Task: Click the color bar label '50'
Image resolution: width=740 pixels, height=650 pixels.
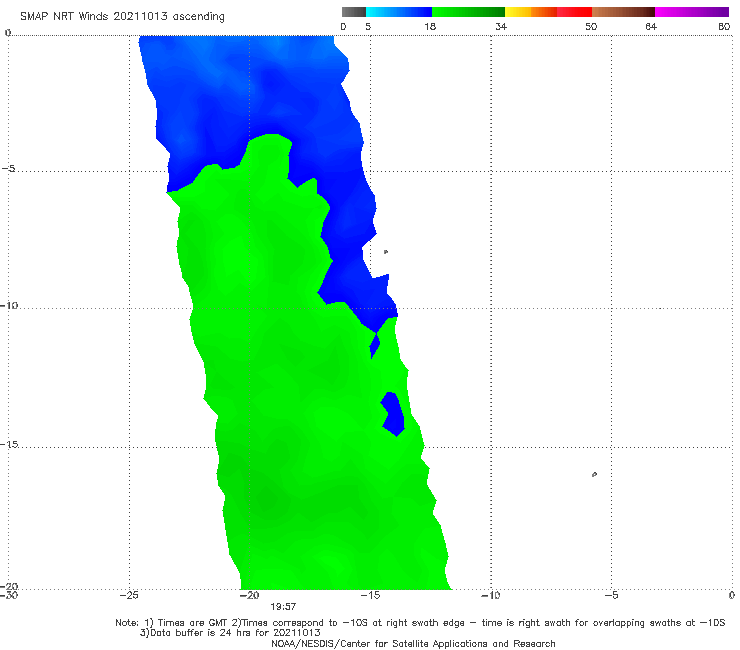Action: pos(591,27)
